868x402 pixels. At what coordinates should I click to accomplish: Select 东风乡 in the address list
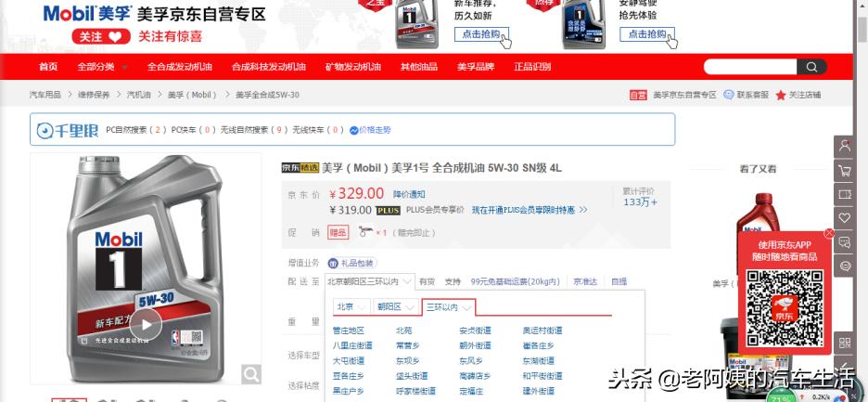pos(470,360)
